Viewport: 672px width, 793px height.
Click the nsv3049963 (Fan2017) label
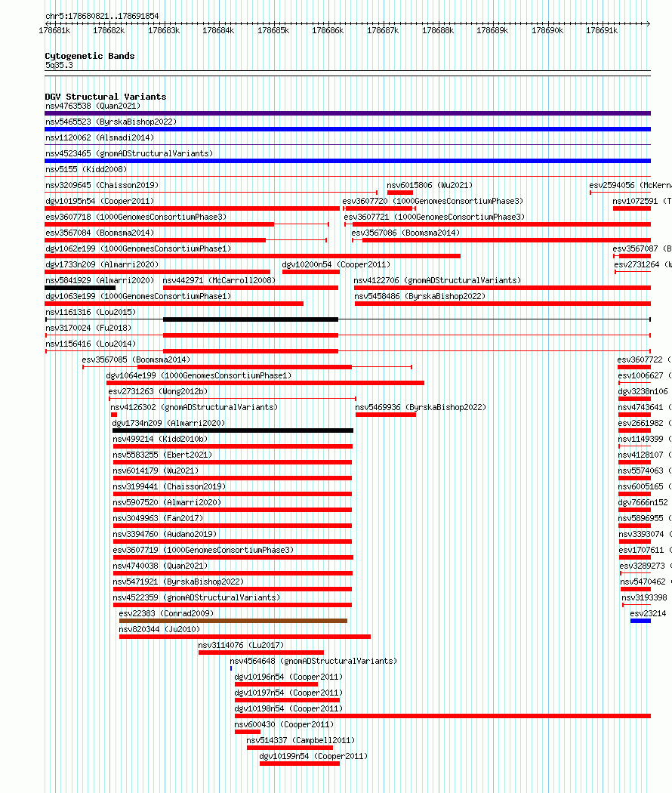tap(158, 518)
